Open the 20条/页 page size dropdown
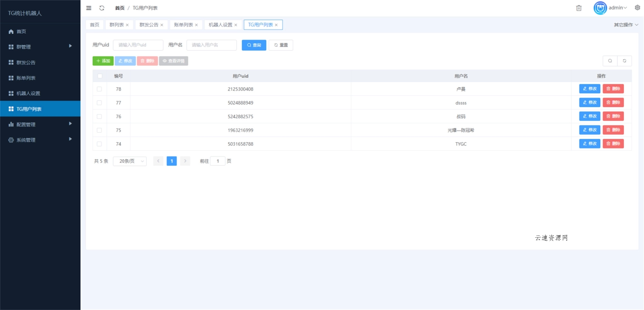Image resolution: width=644 pixels, height=310 pixels. point(129,161)
